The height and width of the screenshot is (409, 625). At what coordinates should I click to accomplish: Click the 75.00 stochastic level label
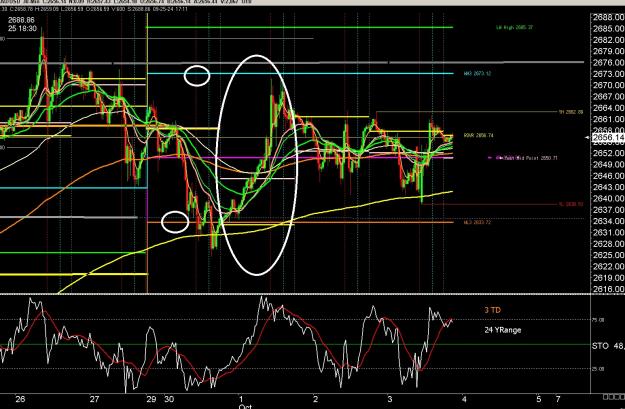(597, 320)
